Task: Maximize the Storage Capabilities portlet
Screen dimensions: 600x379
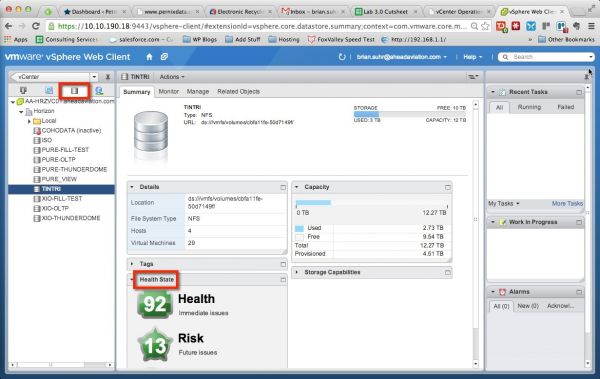Action: coord(448,273)
